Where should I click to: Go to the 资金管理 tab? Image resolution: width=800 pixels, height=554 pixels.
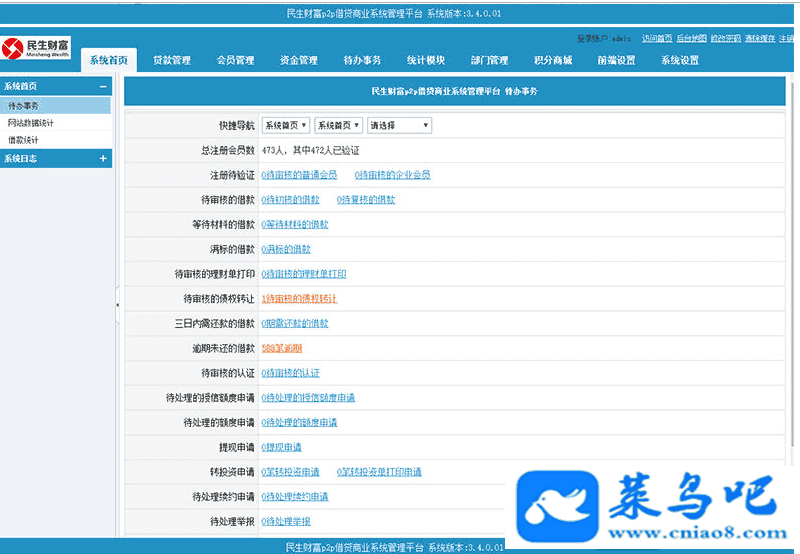(299, 60)
